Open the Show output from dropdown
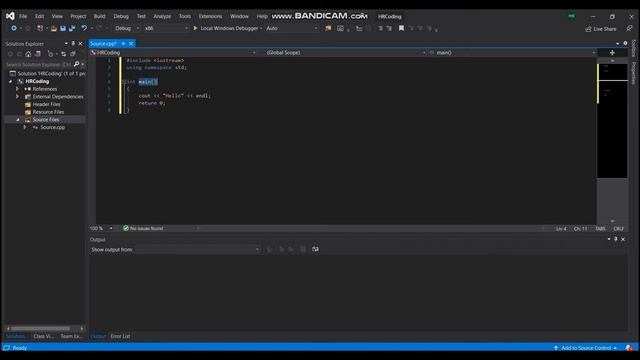This screenshot has height=360, width=640. tap(197, 249)
